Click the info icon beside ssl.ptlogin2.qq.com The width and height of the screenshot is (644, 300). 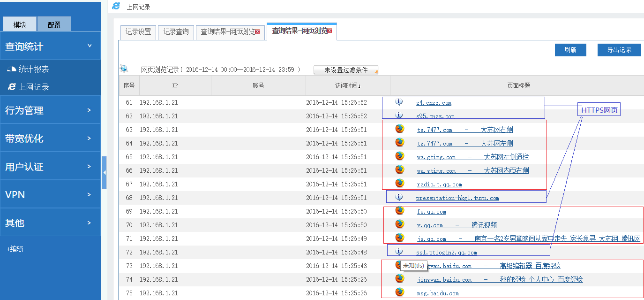tap(399, 252)
